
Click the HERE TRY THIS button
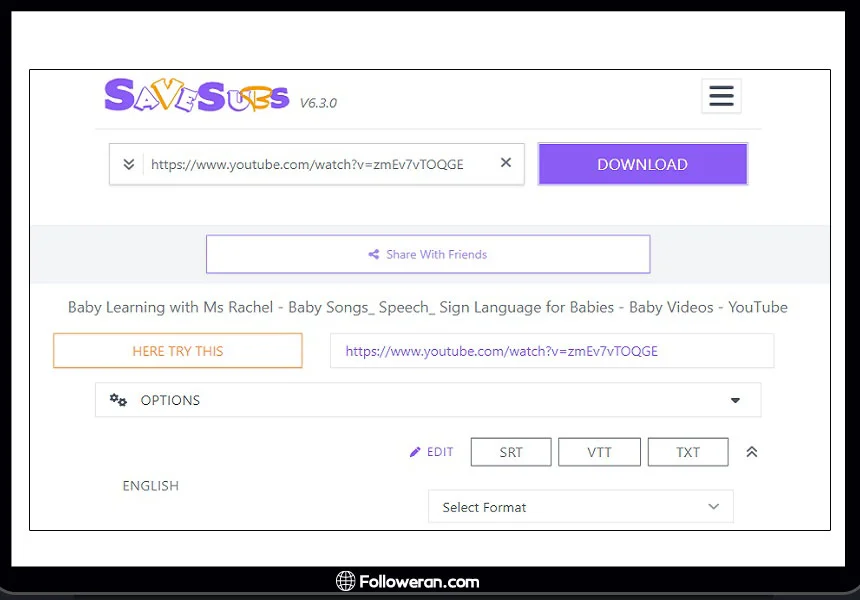[x=178, y=351]
